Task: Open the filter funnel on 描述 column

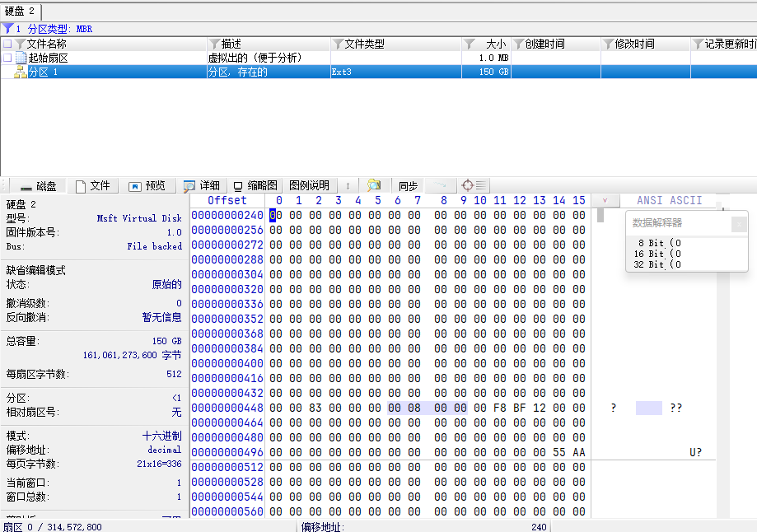Action: pos(215,44)
